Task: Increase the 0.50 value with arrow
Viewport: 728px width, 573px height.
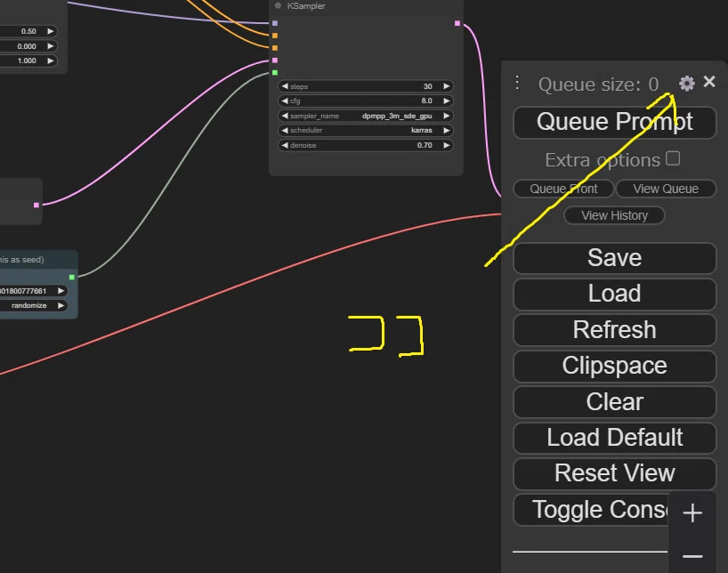Action: click(x=50, y=31)
